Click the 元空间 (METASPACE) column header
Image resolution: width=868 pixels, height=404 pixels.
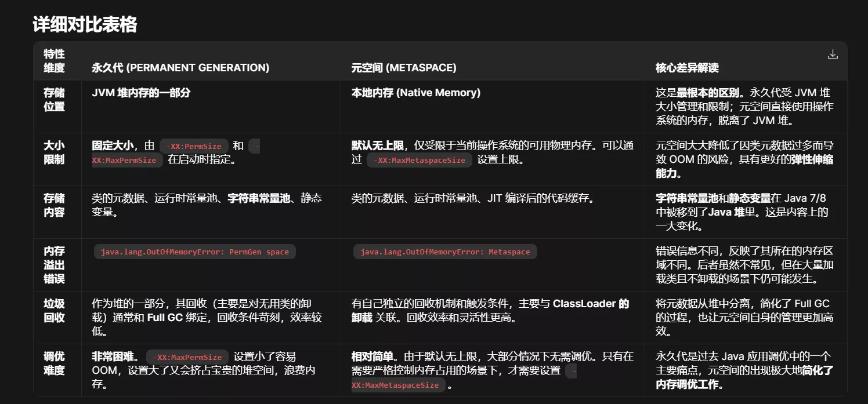coord(404,68)
